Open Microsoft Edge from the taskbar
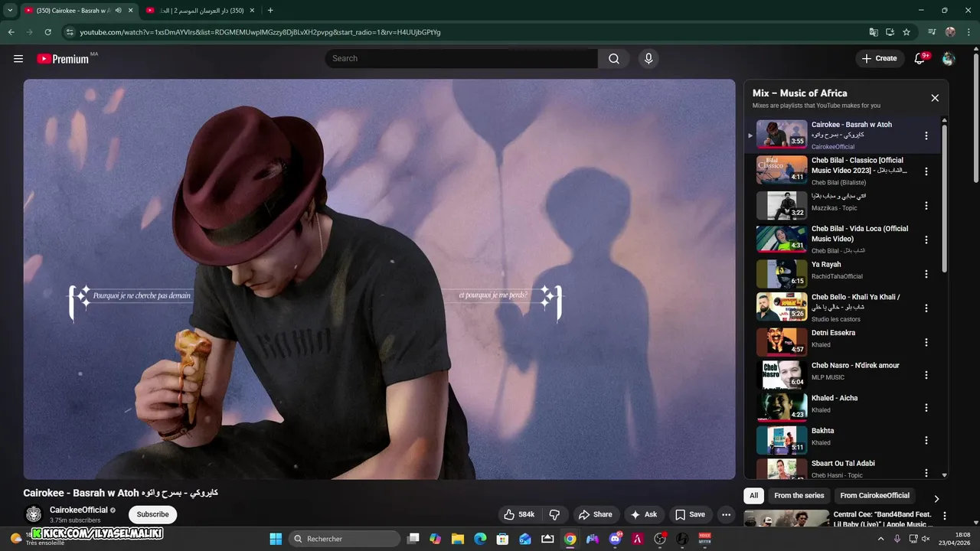The image size is (980, 551). pyautogui.click(x=480, y=539)
